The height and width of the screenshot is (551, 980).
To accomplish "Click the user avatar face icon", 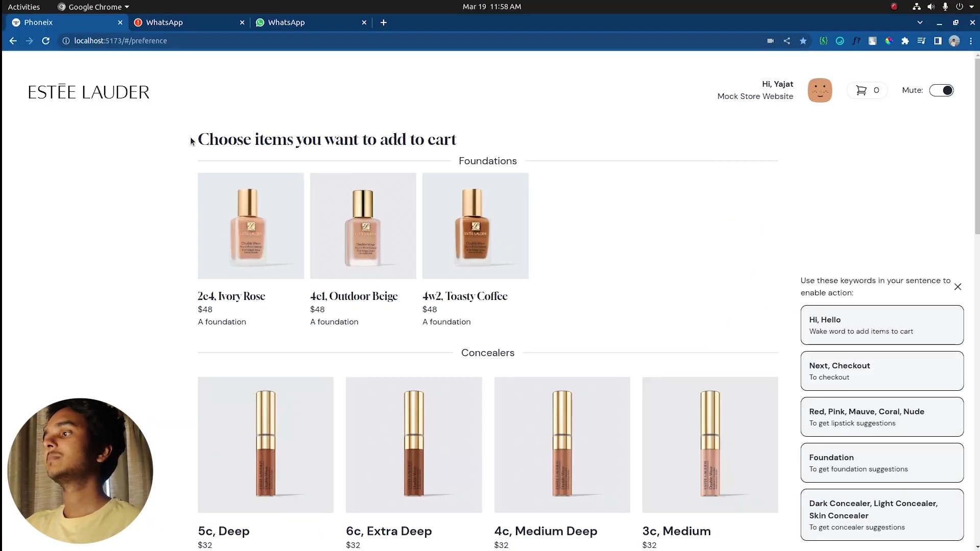I will tap(820, 90).
